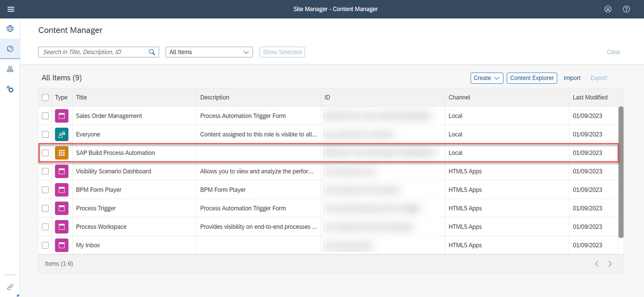Open the Process Workspace title
The height and width of the screenshot is (297, 644).
click(101, 227)
